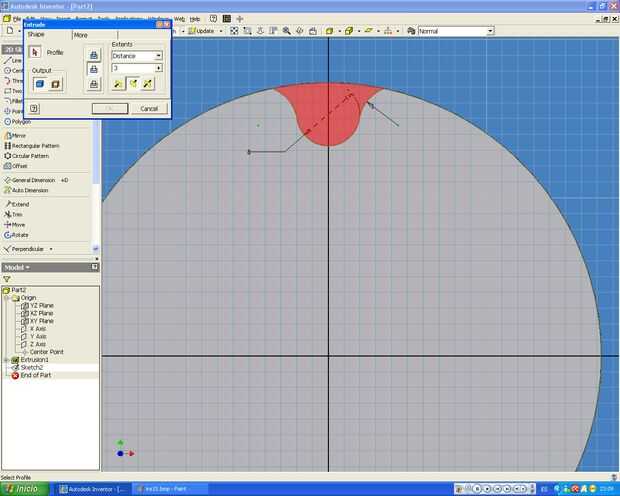Open the Help menu
This screenshot has width=620, height=496.
(x=195, y=18)
